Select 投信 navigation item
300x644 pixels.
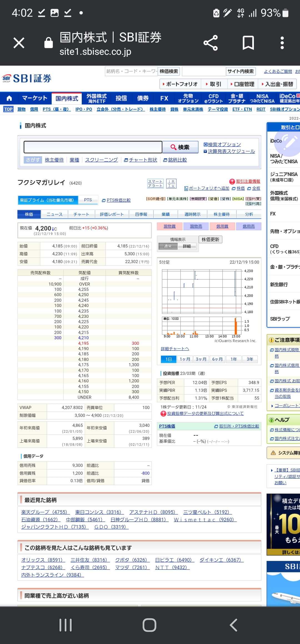tap(121, 98)
